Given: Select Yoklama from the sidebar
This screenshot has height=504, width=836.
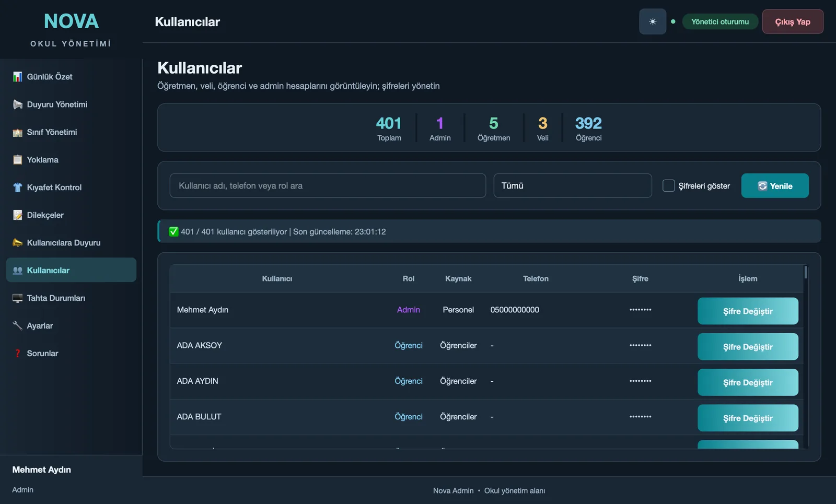Looking at the screenshot, I should (71, 160).
